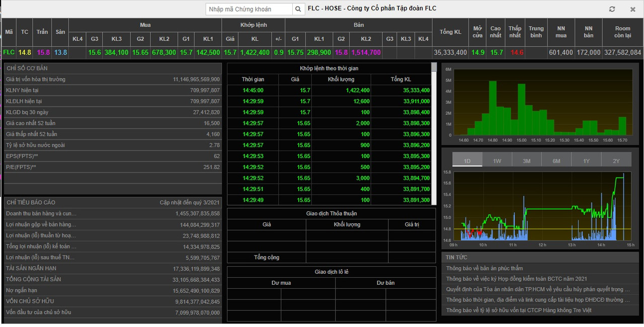Click Giao dịch Thỏa thuận section header
The image size is (644, 327).
coord(332,213)
